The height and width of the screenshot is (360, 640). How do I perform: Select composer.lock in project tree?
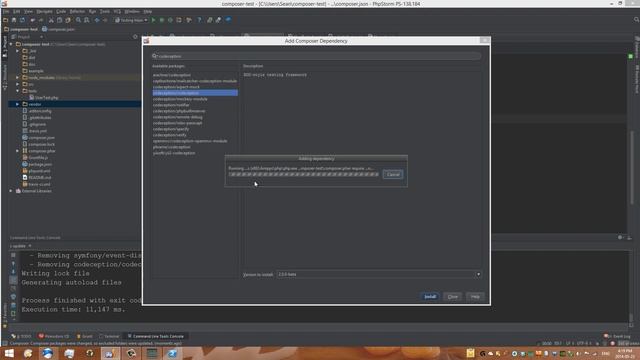click(38, 144)
